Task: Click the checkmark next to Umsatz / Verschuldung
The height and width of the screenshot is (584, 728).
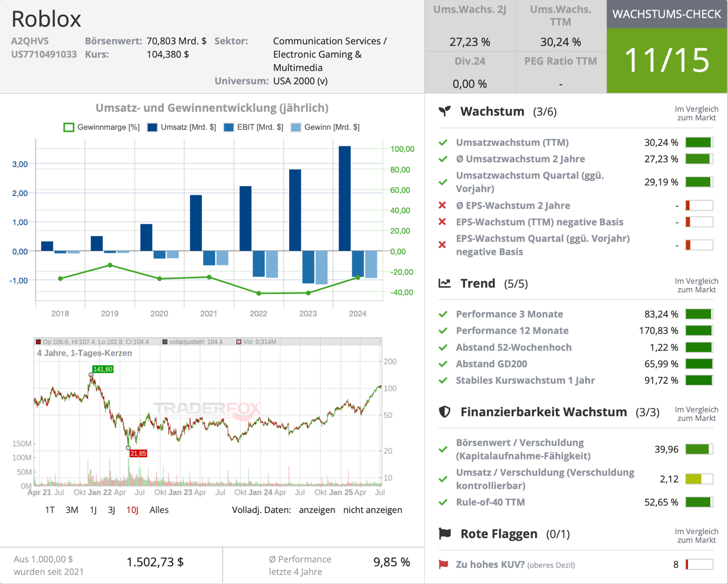Action: click(443, 479)
